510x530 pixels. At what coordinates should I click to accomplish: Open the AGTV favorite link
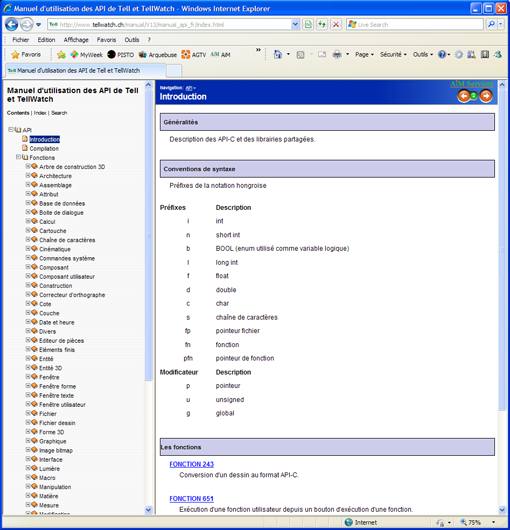(194, 54)
